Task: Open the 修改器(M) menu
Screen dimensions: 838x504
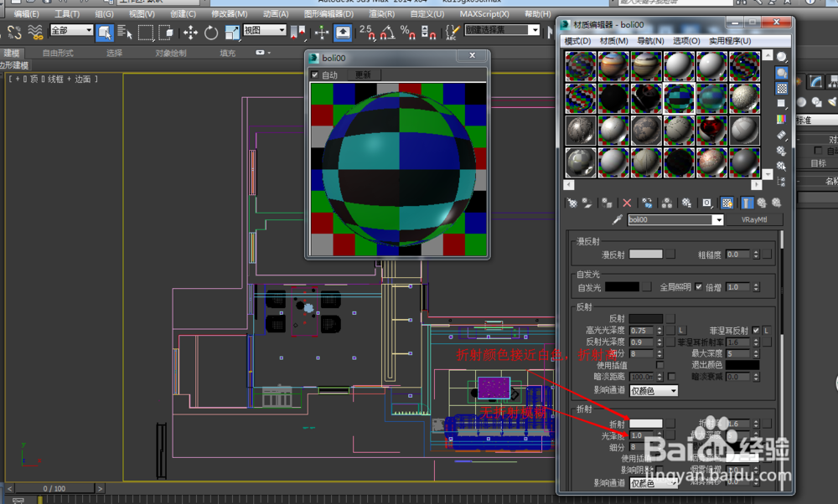Action: (230, 14)
